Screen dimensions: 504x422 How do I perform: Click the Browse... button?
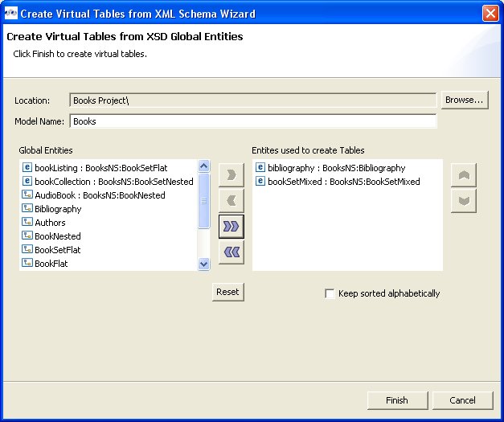coord(465,100)
